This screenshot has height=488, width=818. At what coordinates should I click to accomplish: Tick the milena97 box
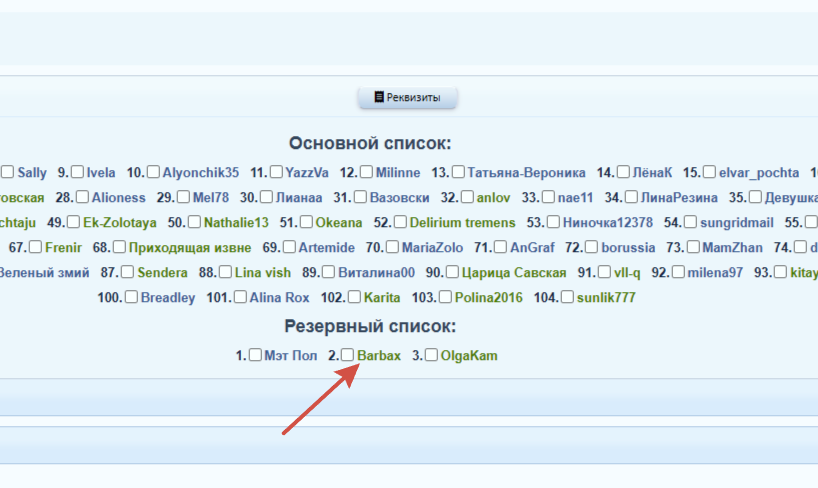click(678, 272)
